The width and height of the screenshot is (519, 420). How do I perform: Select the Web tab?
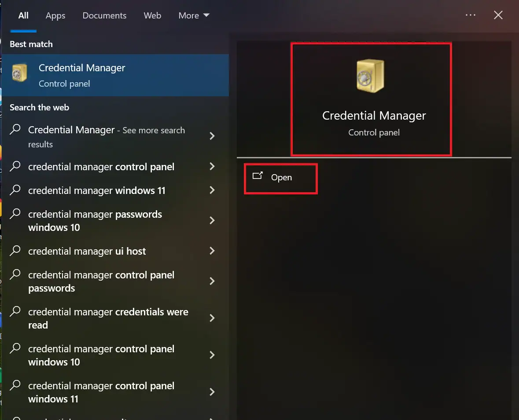pos(152,15)
